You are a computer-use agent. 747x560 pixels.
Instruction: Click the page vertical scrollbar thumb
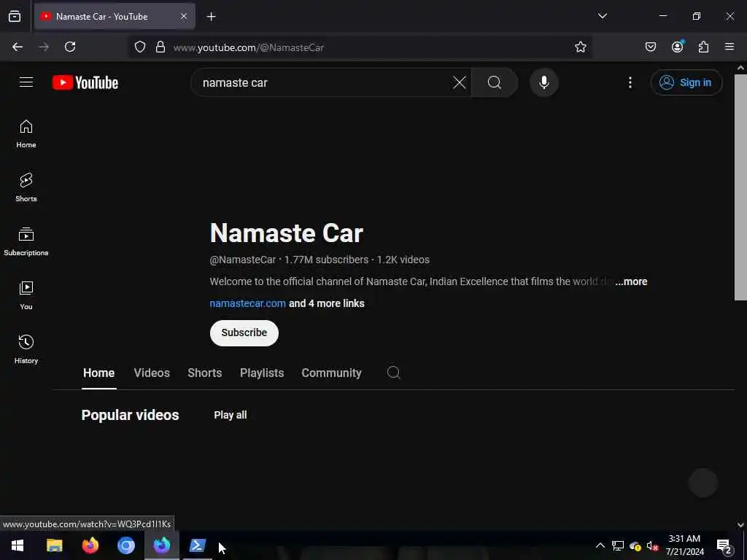click(x=740, y=187)
